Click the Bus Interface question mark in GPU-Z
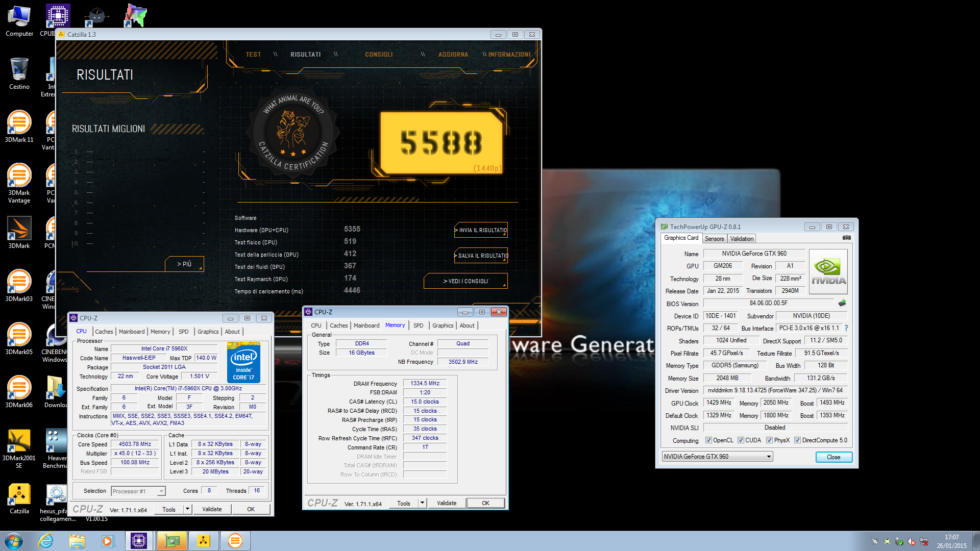The image size is (980, 551). pos(846,328)
